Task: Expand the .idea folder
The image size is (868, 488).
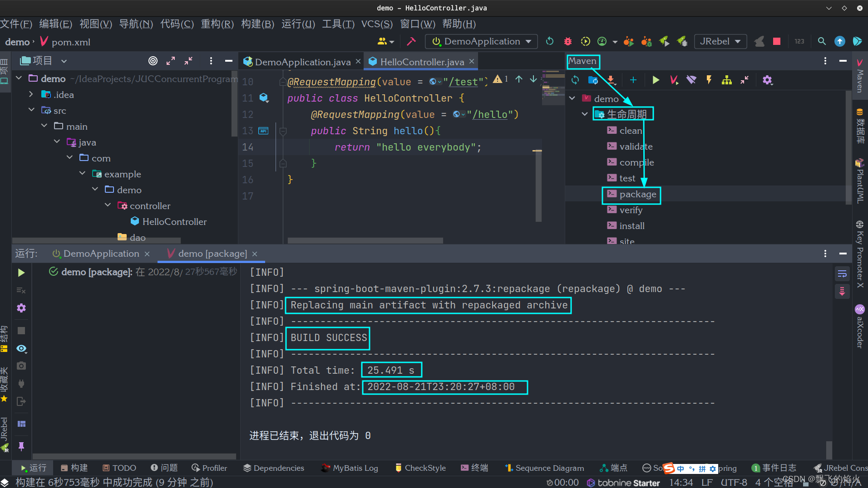Action: [x=31, y=94]
